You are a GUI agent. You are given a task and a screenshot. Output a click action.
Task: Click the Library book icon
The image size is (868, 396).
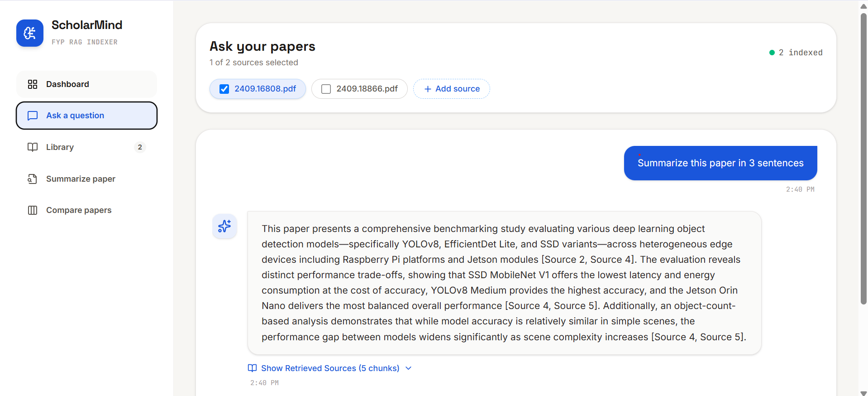point(33,147)
